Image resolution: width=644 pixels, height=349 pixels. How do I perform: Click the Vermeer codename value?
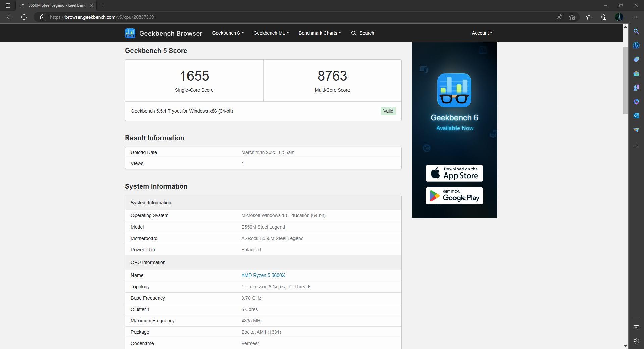pyautogui.click(x=250, y=343)
